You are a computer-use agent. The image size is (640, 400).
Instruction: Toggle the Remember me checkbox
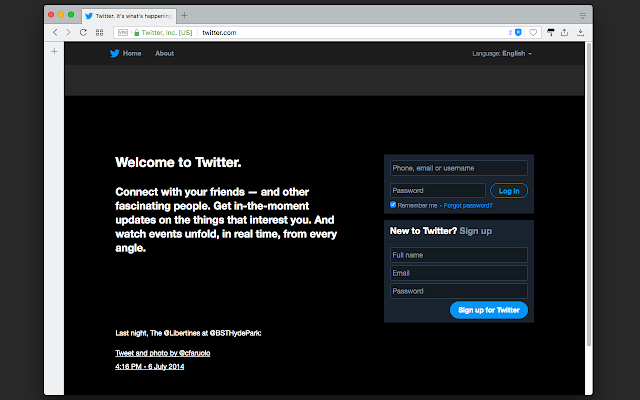point(393,204)
